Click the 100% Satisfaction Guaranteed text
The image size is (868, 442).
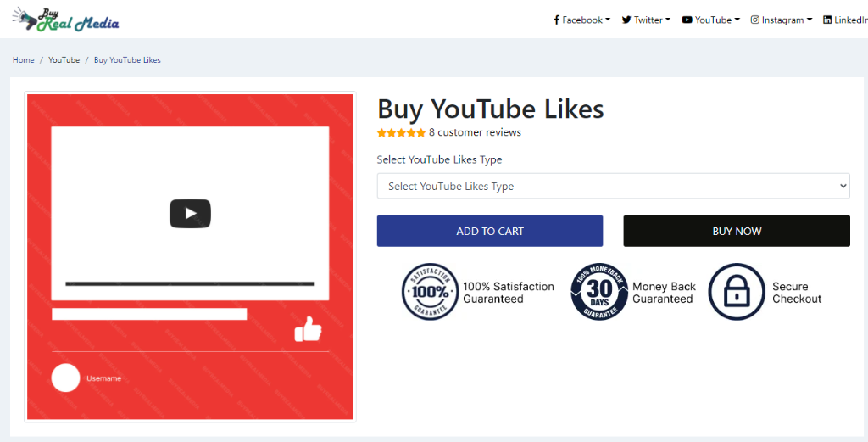point(509,293)
